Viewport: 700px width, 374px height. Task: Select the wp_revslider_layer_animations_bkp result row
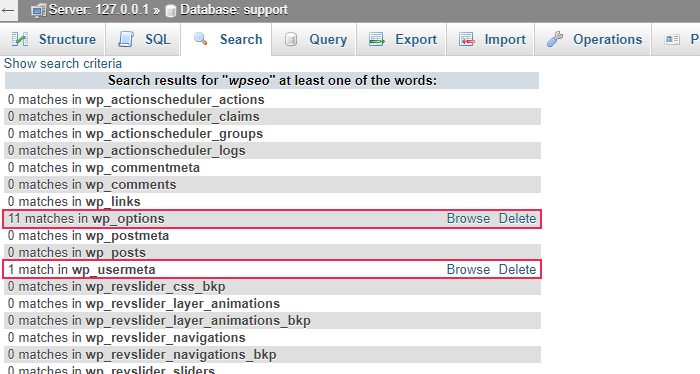coord(272,320)
